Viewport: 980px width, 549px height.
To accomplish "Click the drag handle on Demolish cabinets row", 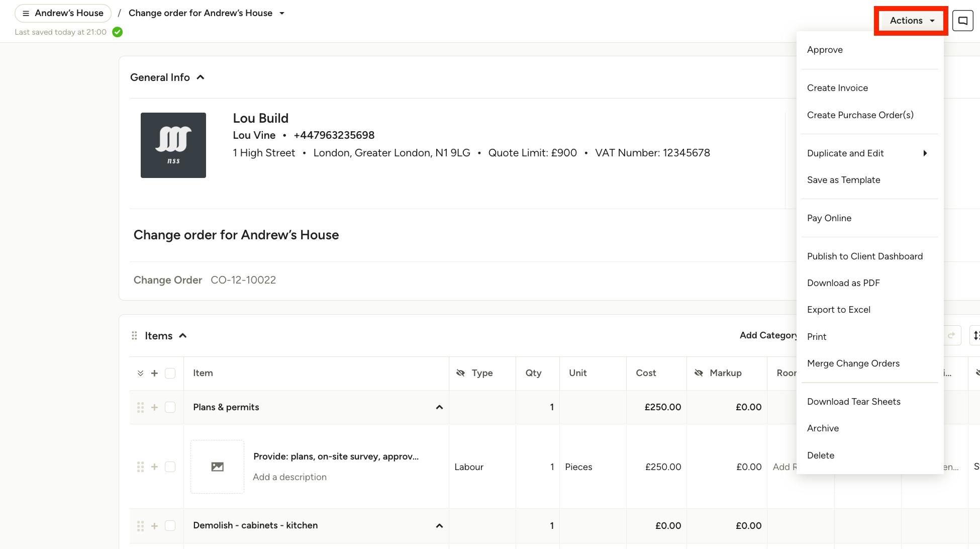I will (140, 526).
